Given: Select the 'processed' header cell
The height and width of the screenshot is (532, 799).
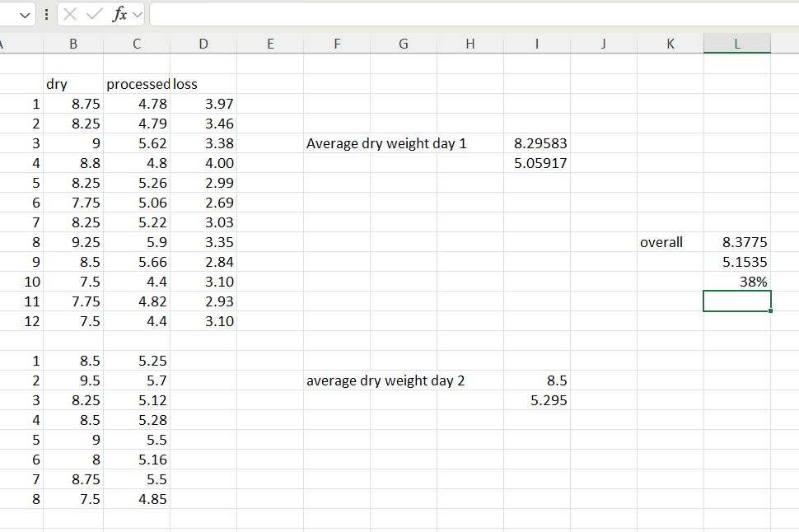Looking at the screenshot, I should [x=137, y=84].
